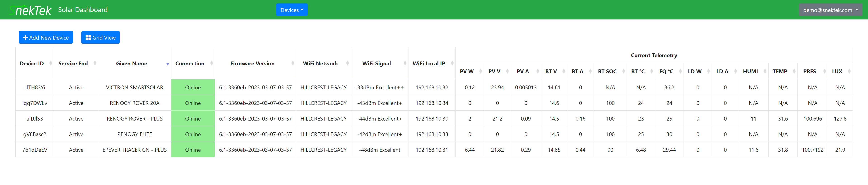
Task: Click Online status of RENOGY ELITE
Action: coord(193,134)
